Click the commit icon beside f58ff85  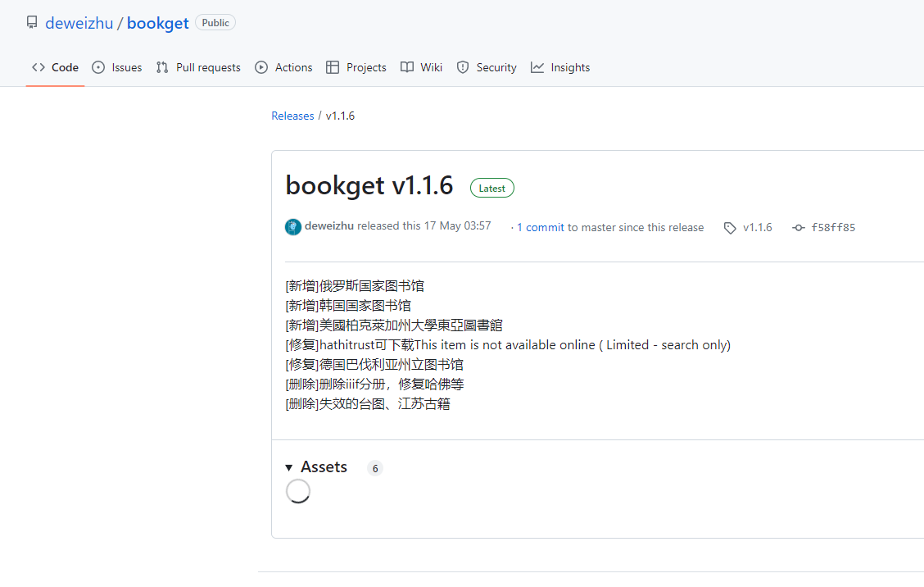pos(798,228)
